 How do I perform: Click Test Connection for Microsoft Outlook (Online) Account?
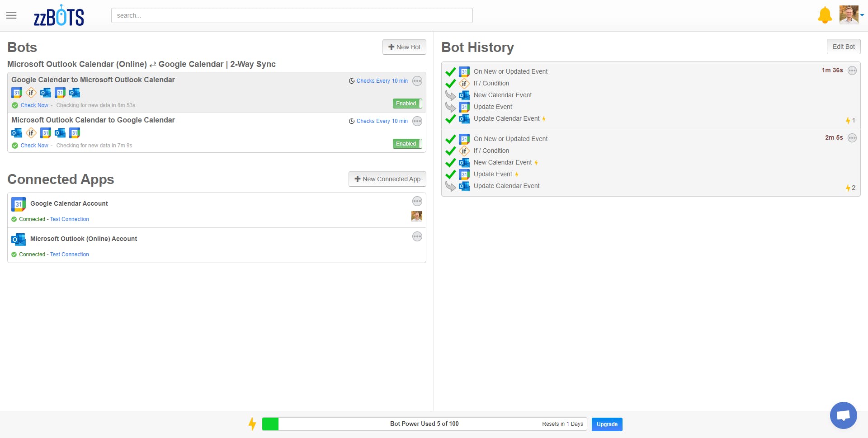coord(70,254)
